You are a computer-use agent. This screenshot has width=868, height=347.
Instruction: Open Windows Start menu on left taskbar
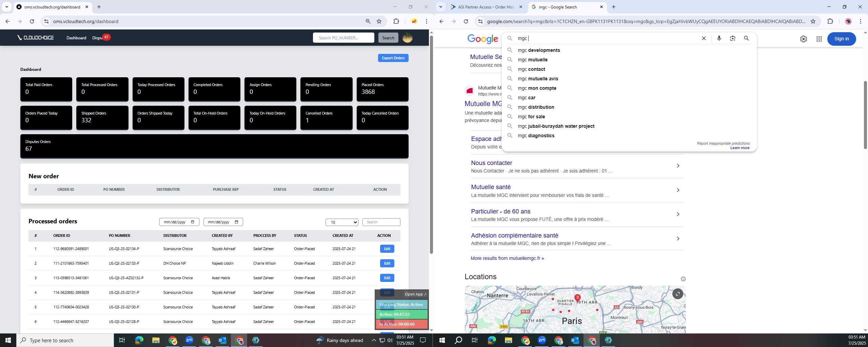click(8, 340)
